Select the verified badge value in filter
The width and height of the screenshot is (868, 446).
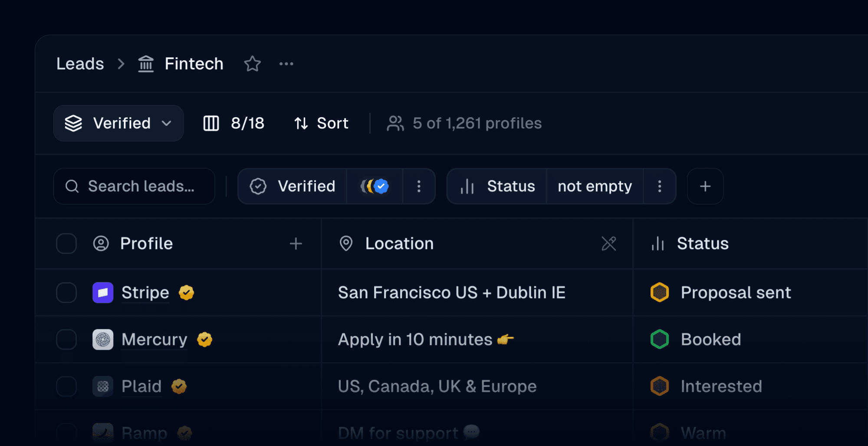coord(375,186)
